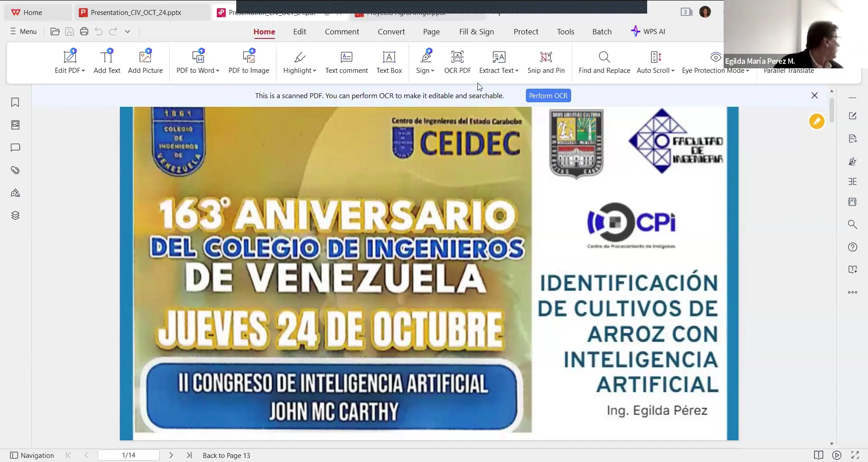This screenshot has height=462, width=868.
Task: Open the attachments paperclip panel
Action: [x=15, y=171]
